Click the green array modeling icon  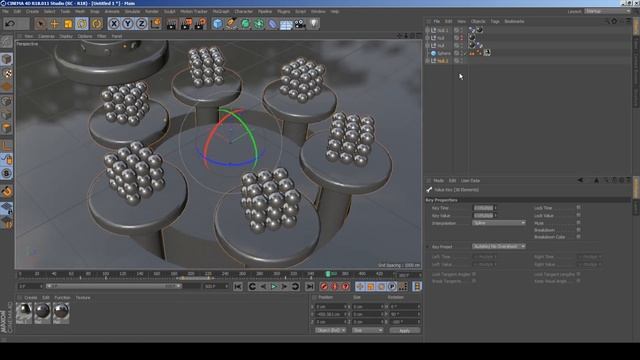259,24
